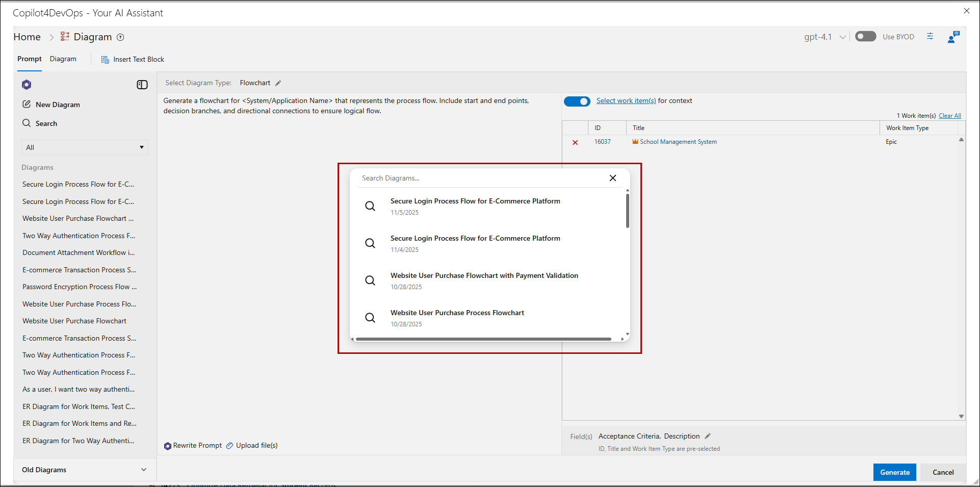980x487 pixels.
Task: Select the Prompt tab
Action: 30,59
